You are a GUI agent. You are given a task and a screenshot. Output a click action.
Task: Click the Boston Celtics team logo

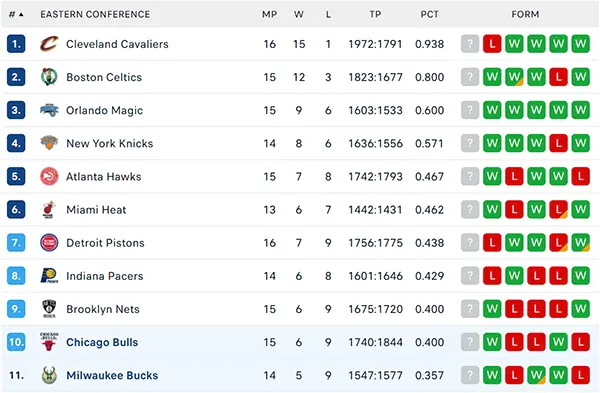click(x=49, y=77)
